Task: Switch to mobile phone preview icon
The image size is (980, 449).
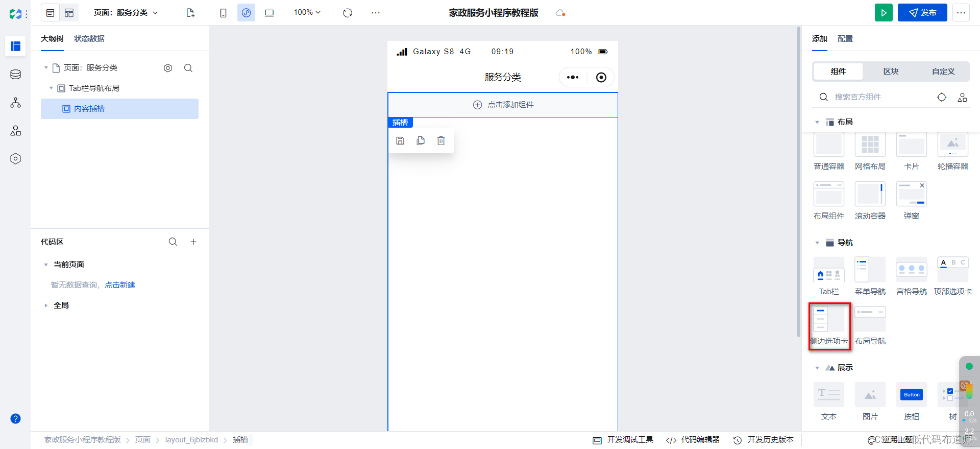Action: [x=223, y=13]
